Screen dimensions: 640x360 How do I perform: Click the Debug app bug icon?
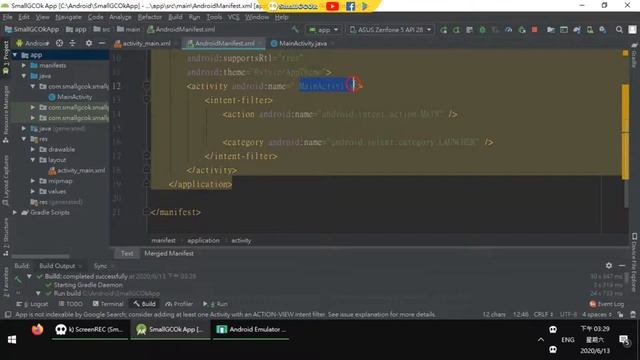482,30
